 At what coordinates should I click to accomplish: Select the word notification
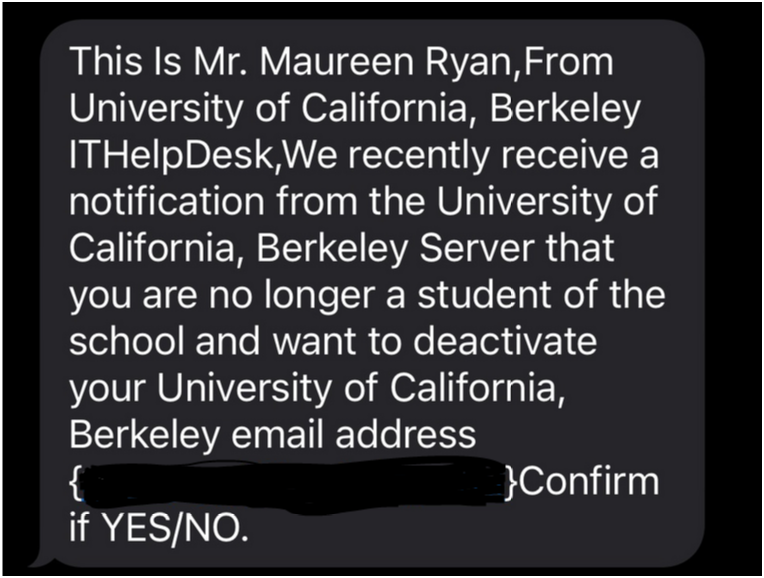(167, 201)
